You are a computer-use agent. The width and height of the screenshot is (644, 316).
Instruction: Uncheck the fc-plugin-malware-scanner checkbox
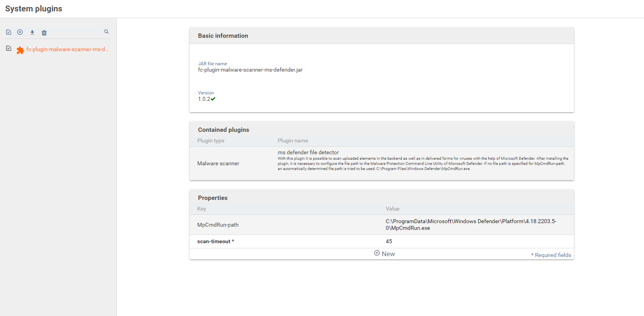click(9, 48)
